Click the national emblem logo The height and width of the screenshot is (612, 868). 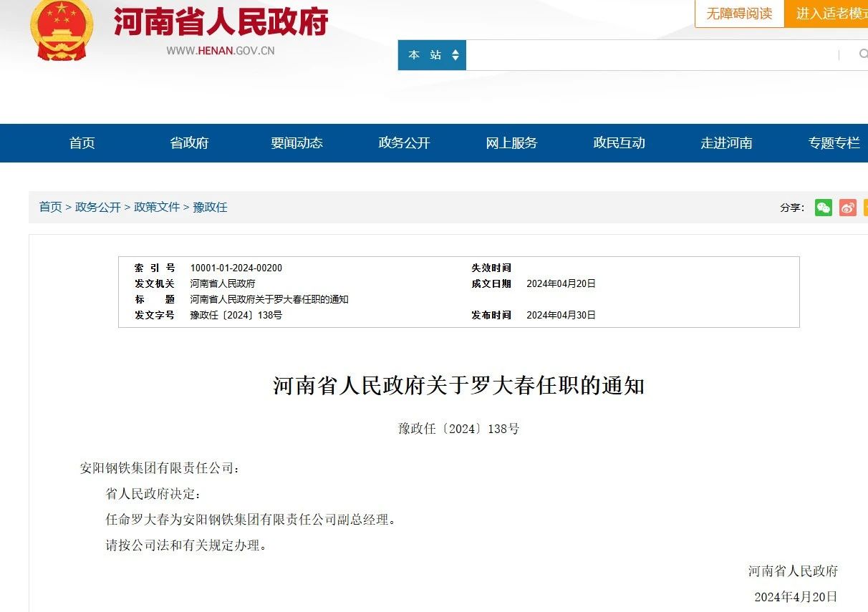[x=62, y=30]
